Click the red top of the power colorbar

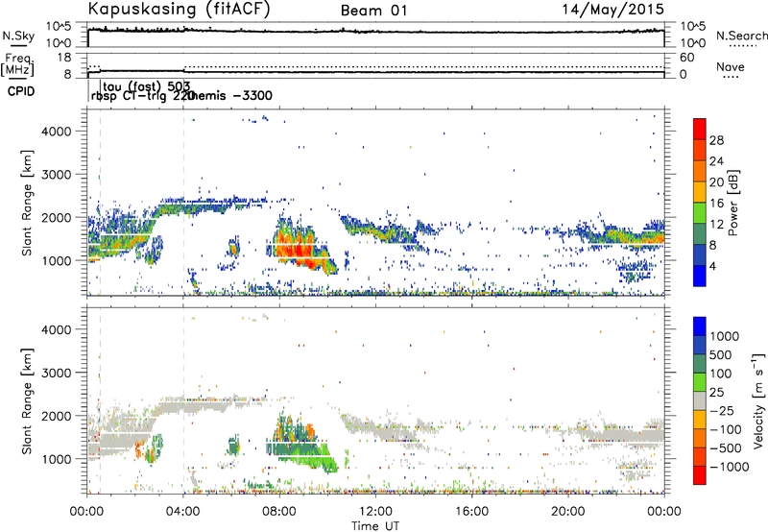(700, 128)
